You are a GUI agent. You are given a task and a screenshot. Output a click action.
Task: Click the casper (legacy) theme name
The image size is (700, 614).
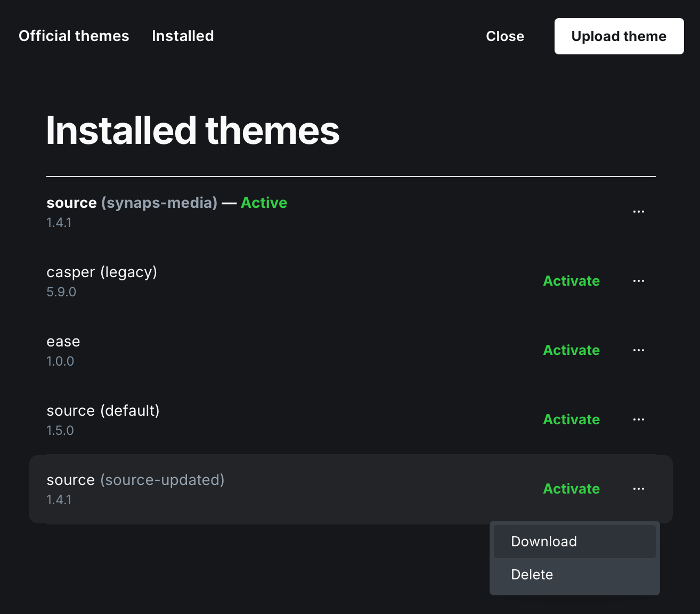[102, 272]
